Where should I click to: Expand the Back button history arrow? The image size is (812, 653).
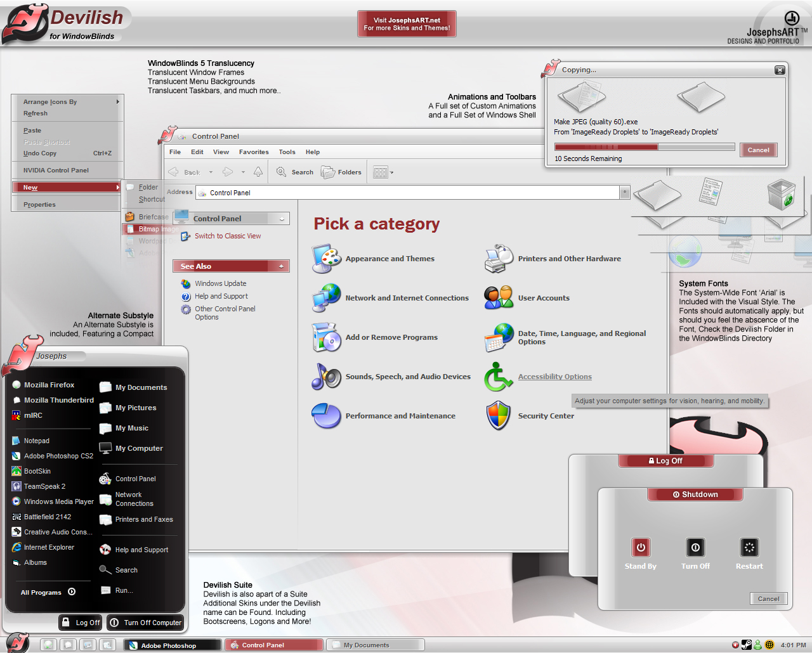tap(211, 172)
